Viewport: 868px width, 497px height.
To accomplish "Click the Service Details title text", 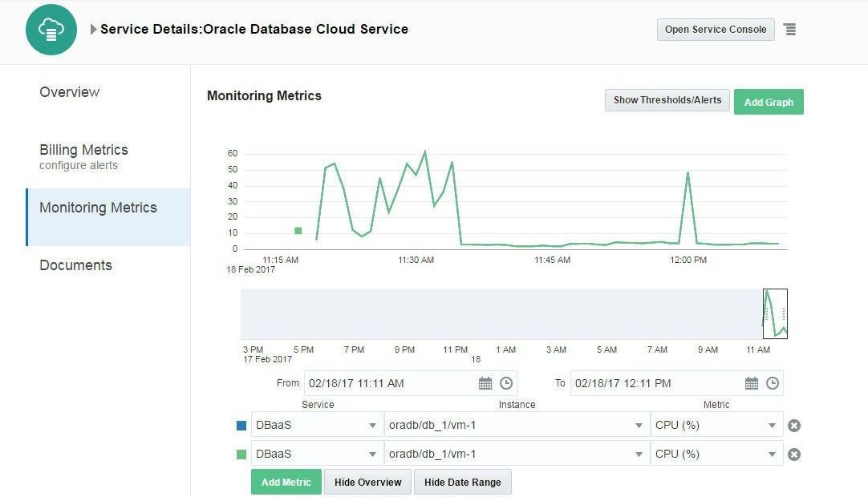I will 254,30.
